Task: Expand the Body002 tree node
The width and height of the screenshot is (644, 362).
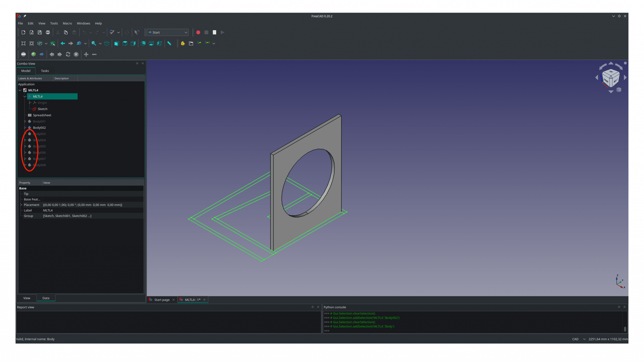Action: 25,128
